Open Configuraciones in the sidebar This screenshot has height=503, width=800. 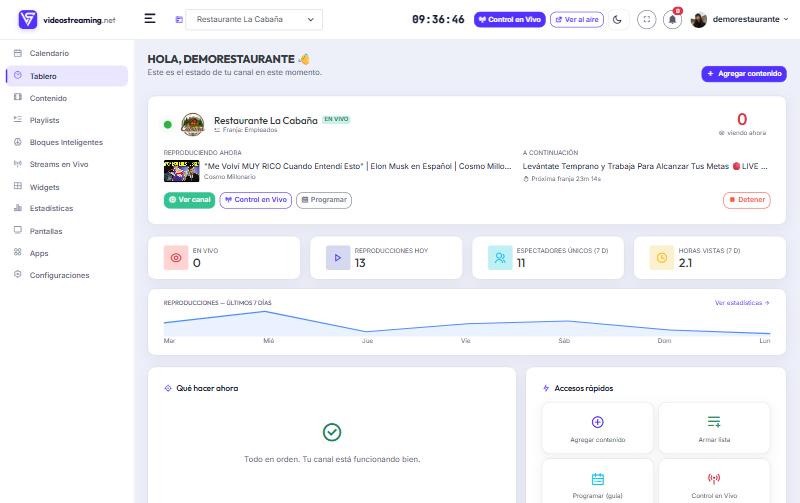point(59,275)
